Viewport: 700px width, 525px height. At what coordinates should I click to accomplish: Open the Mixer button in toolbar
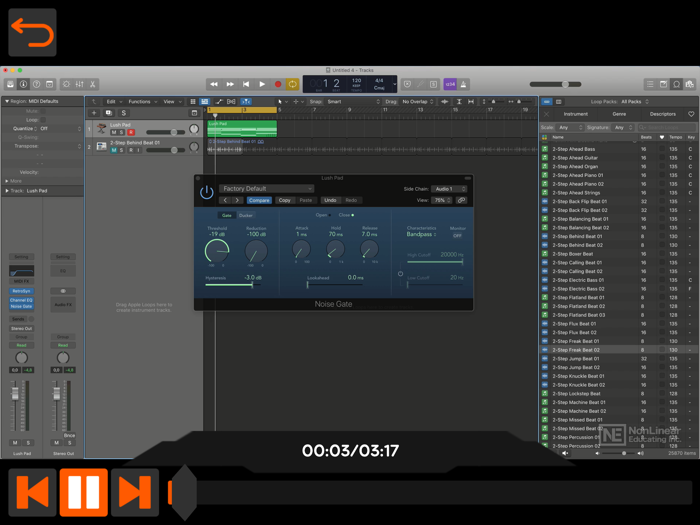pyautogui.click(x=79, y=84)
